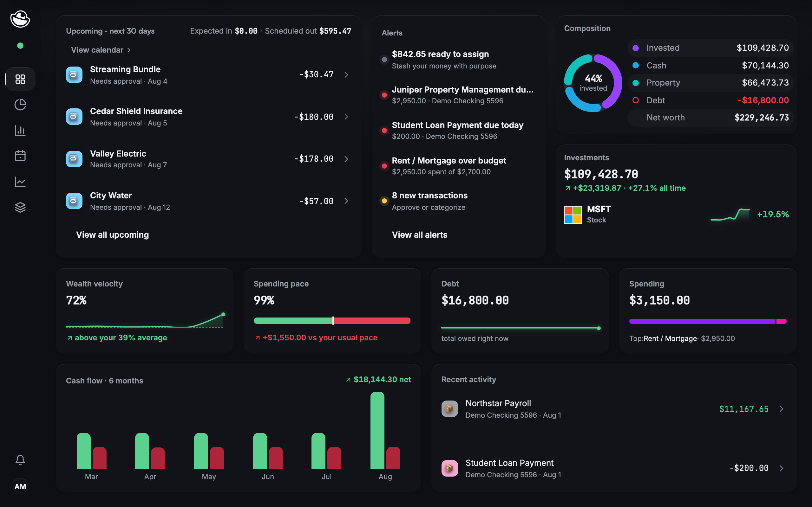Open the line graph trends icon
The width and height of the screenshot is (812, 507).
[x=20, y=182]
